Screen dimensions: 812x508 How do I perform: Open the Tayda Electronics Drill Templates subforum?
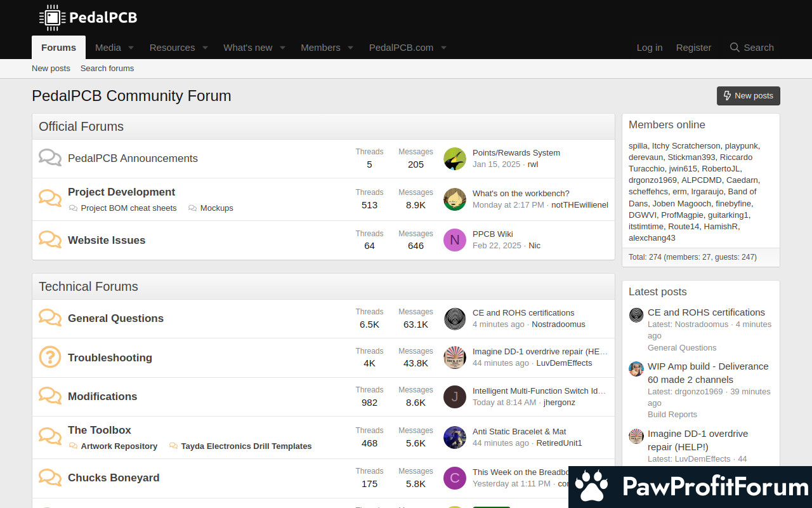pyautogui.click(x=246, y=446)
